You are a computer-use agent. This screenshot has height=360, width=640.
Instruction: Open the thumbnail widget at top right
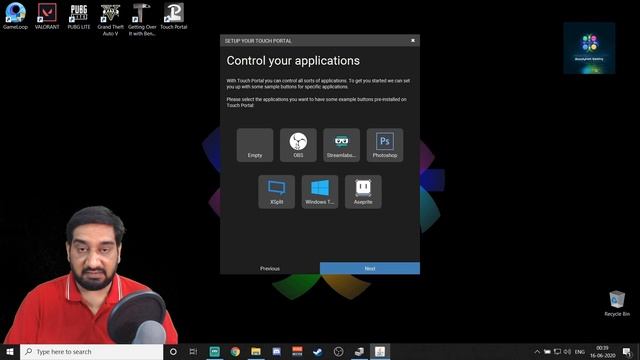(x=589, y=48)
